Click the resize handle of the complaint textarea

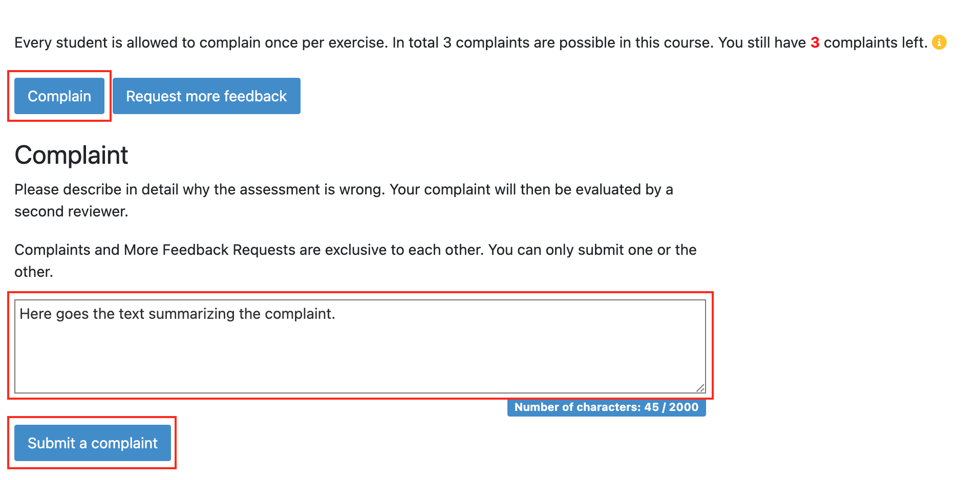tap(700, 388)
